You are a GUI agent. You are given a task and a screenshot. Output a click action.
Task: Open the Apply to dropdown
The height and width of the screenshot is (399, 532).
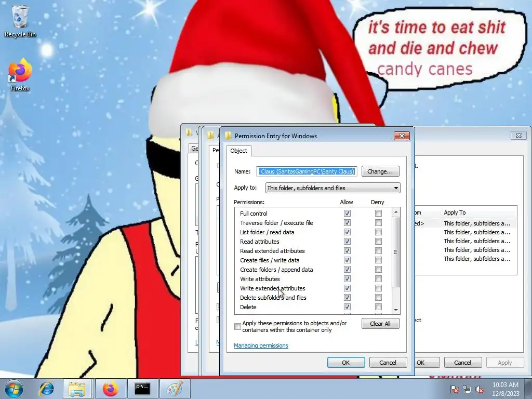[x=332, y=188]
